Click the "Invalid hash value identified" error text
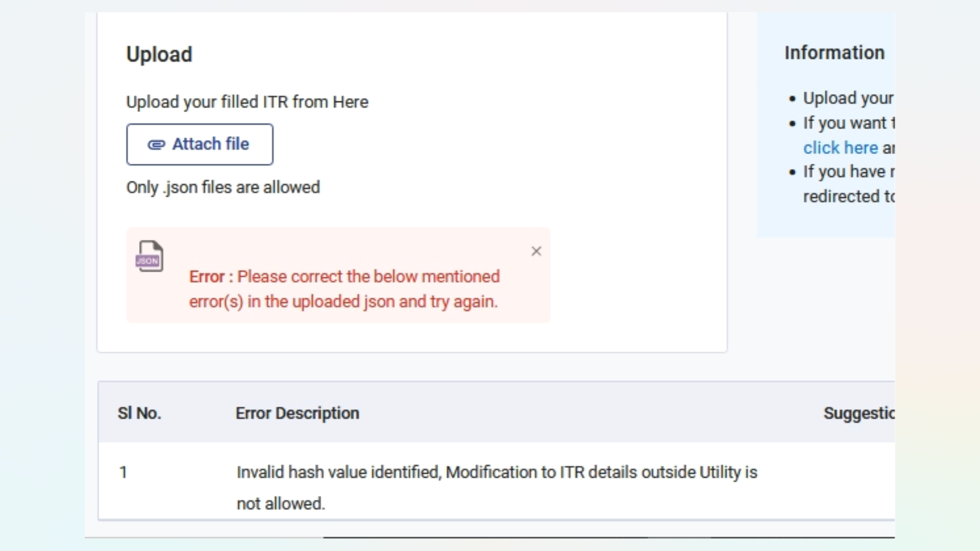This screenshot has height=551, width=980. click(x=337, y=472)
